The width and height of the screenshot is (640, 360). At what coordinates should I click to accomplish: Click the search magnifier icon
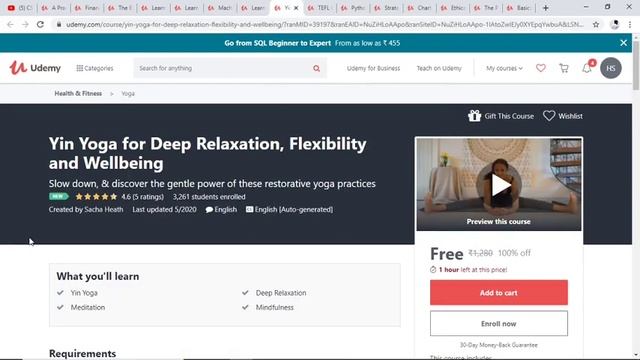(x=316, y=69)
